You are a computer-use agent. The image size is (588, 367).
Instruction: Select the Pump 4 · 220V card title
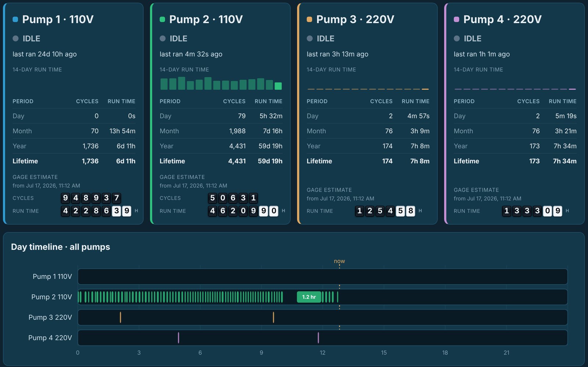(502, 19)
